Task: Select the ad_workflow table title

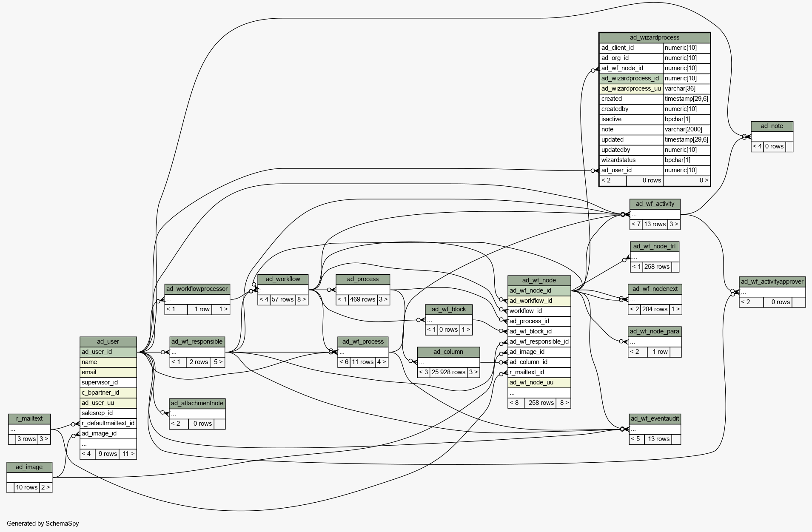Action: (x=282, y=279)
